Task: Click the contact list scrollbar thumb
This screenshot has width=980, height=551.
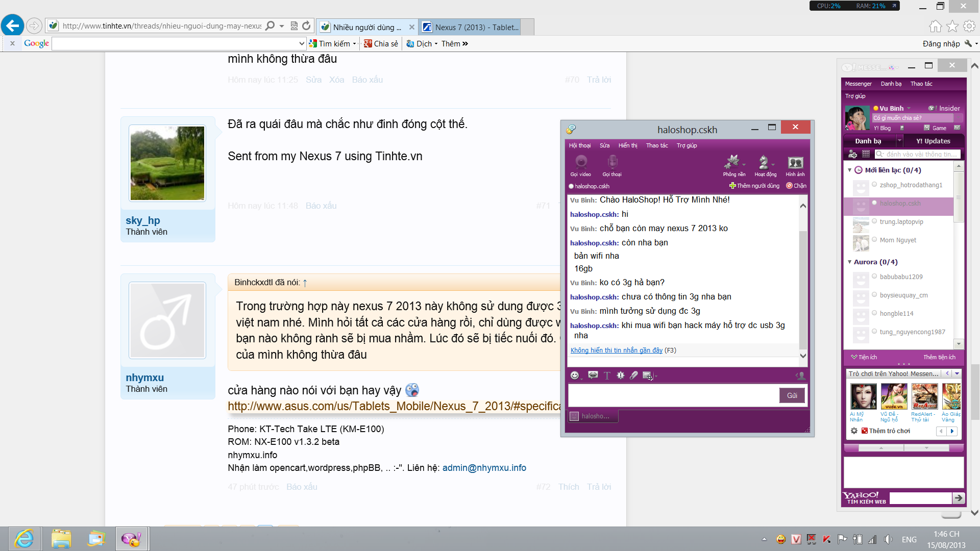Action: [x=958, y=197]
